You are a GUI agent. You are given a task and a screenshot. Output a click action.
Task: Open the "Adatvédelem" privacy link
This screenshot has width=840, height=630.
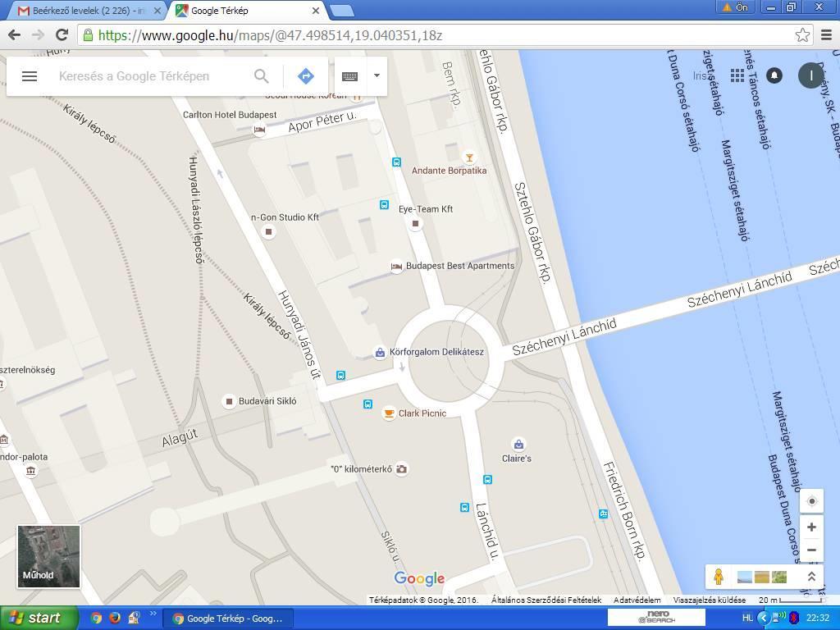tap(637, 600)
